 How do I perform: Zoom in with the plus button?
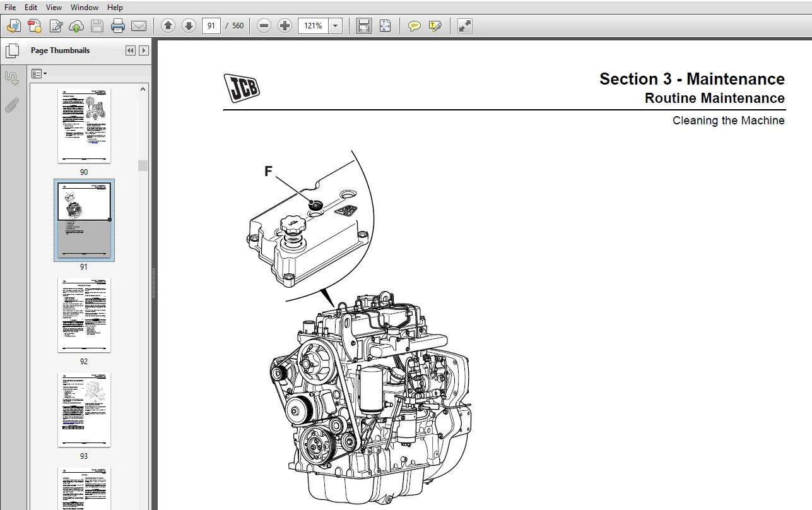click(x=285, y=26)
